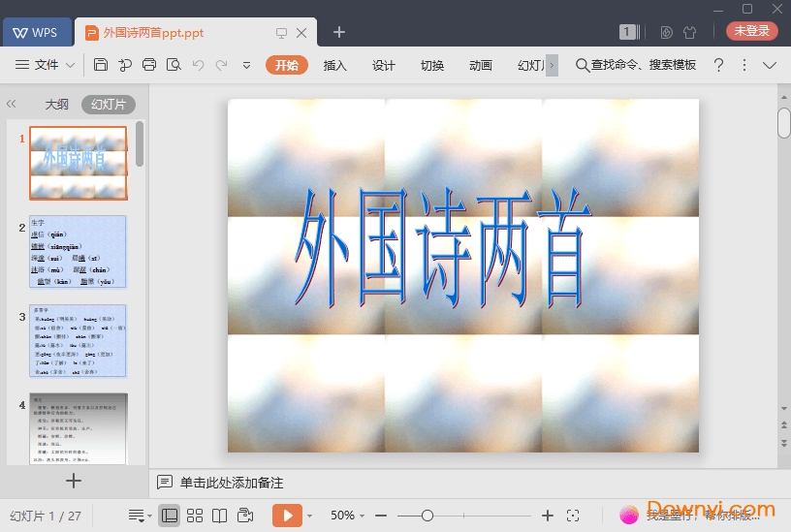Screen dimensions: 791x532
Task: Go to next slide double-arrow button
Action: click(x=784, y=443)
